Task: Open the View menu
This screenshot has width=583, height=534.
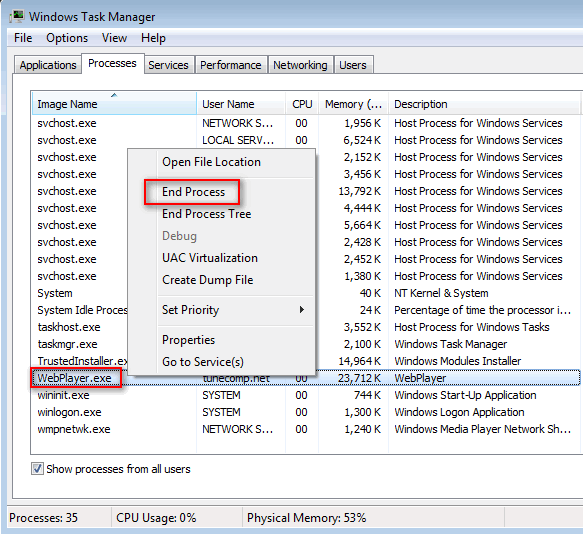Action: click(x=114, y=38)
